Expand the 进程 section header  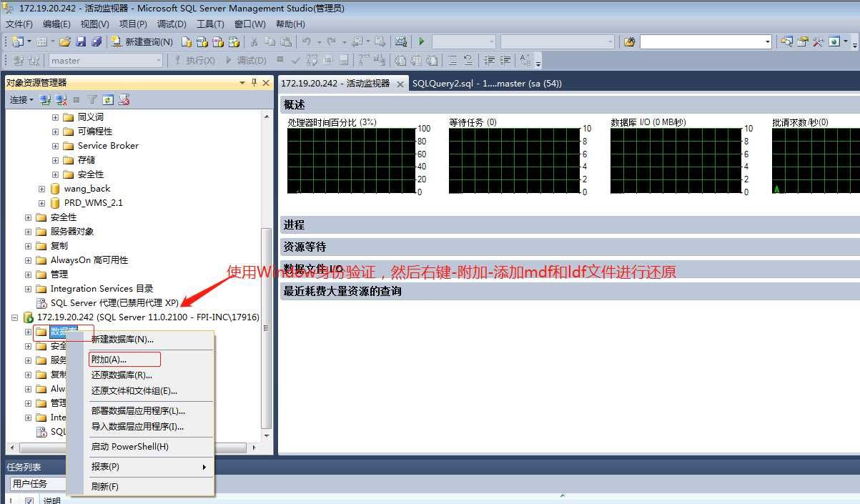pos(570,225)
